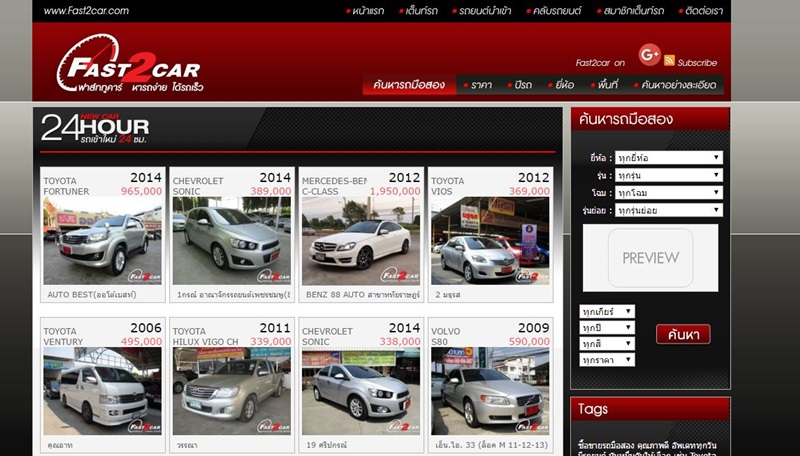Click dealer name 2 มธุรส
Viewport: 800px width, 456px height.
(x=448, y=295)
